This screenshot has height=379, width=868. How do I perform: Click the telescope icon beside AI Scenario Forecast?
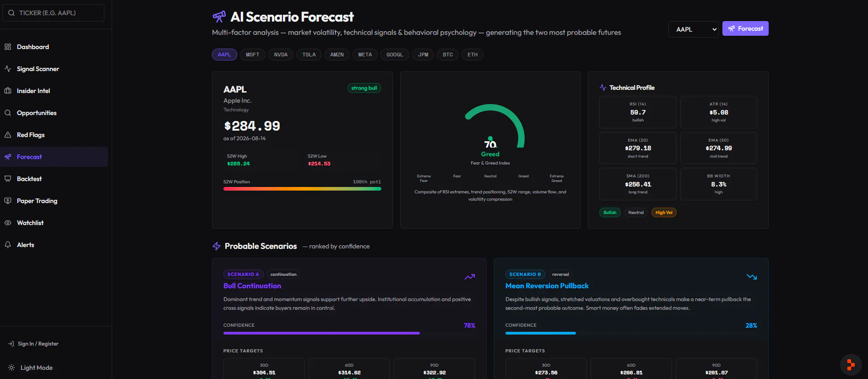pos(219,17)
